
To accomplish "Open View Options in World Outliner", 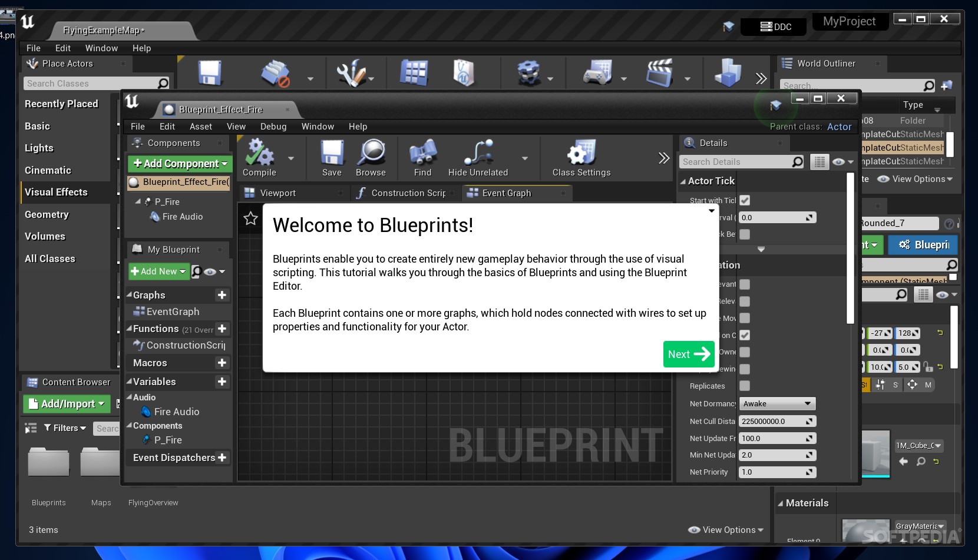I will tap(915, 179).
